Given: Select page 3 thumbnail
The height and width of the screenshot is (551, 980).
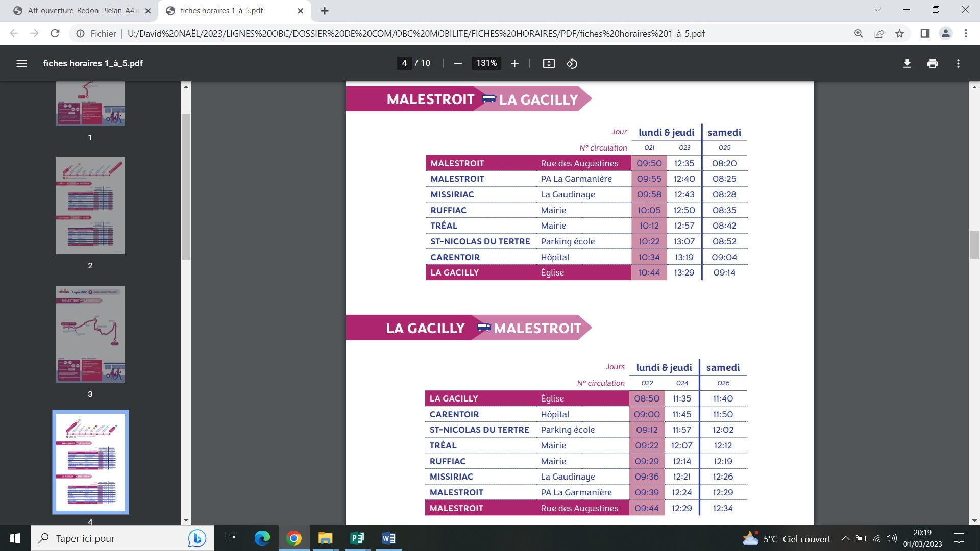Looking at the screenshot, I should point(90,334).
